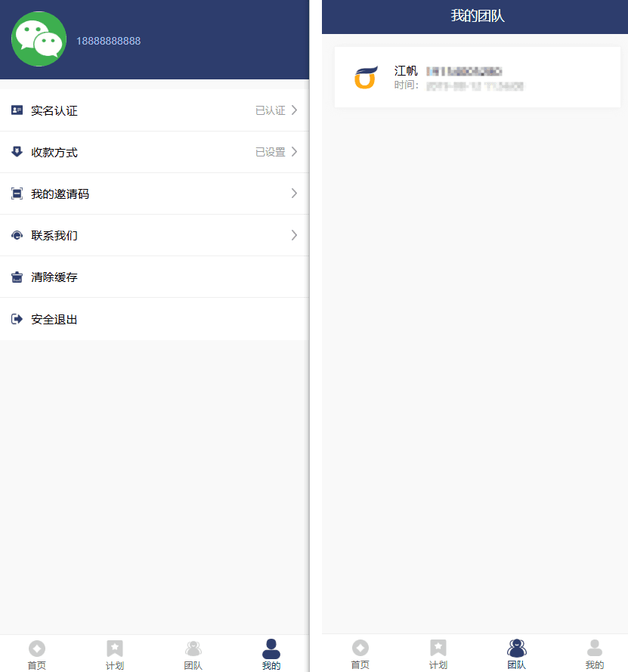
Task: Switch to 首页 tab in left panel
Action: [37, 655]
